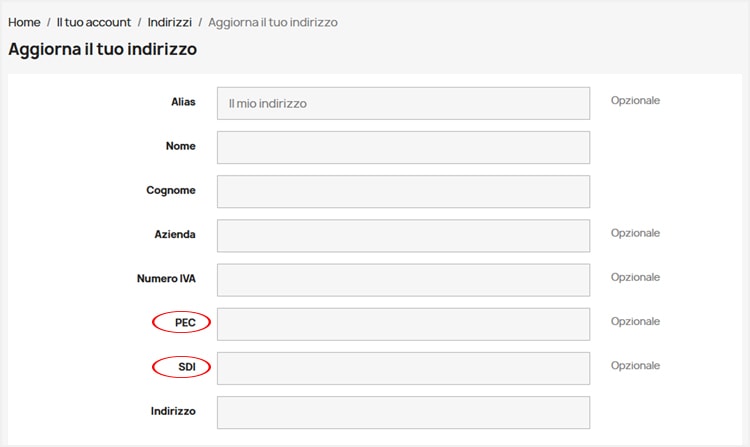Image resolution: width=750 pixels, height=447 pixels.
Task: Focus the Numero IVA field
Action: tap(403, 279)
